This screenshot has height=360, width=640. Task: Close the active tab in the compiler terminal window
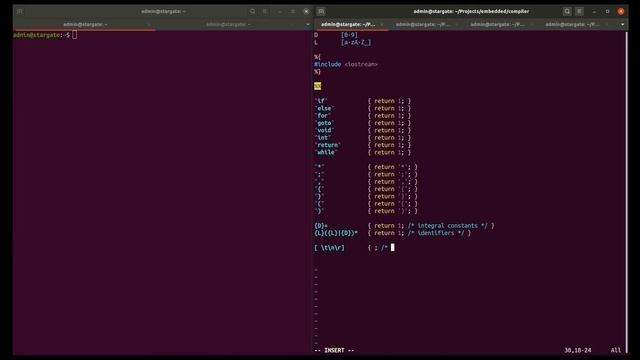click(x=382, y=24)
